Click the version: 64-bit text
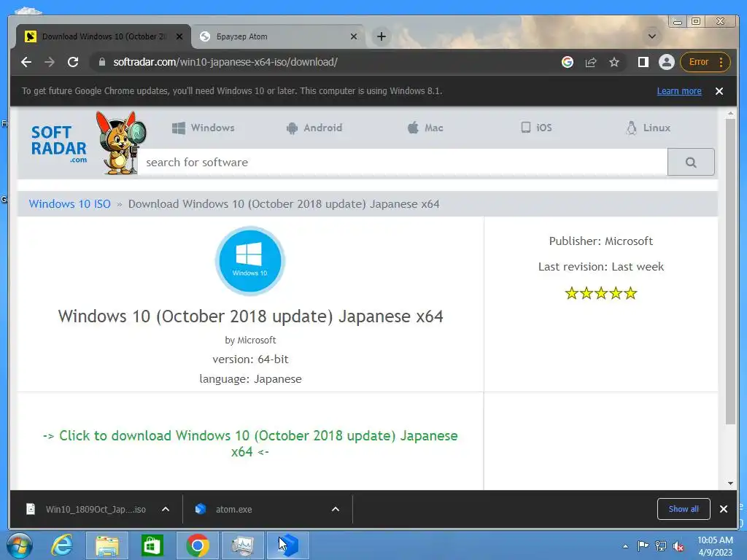747x560 pixels. pyautogui.click(x=250, y=359)
